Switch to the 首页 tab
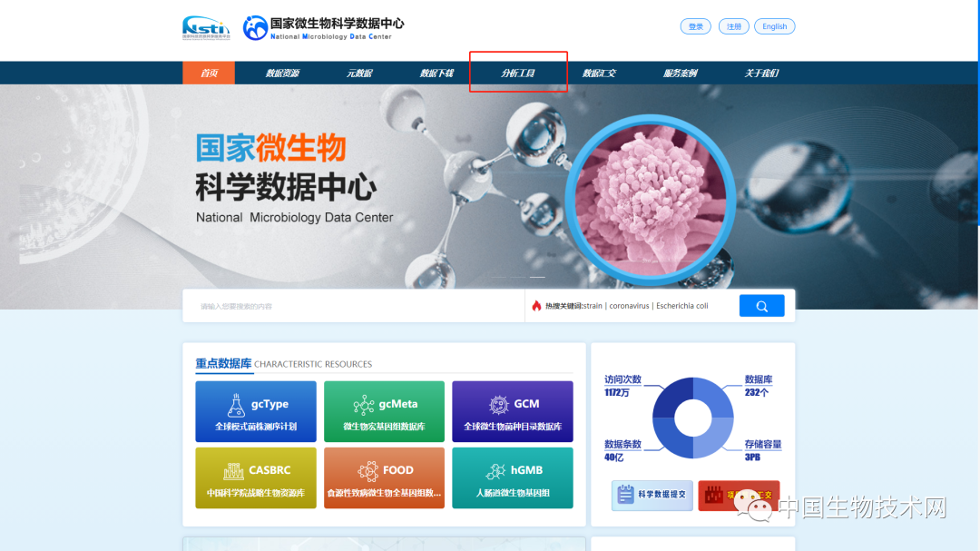Screen dimensions: 980x551 pos(209,72)
